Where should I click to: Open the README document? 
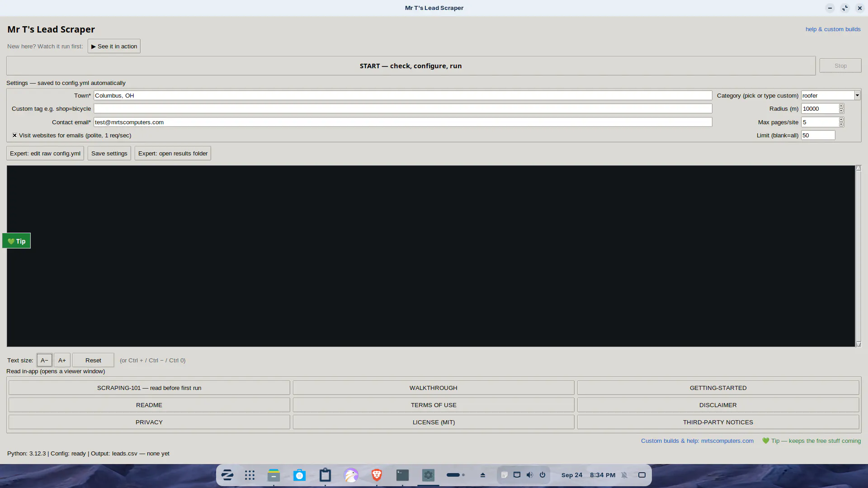(x=149, y=405)
